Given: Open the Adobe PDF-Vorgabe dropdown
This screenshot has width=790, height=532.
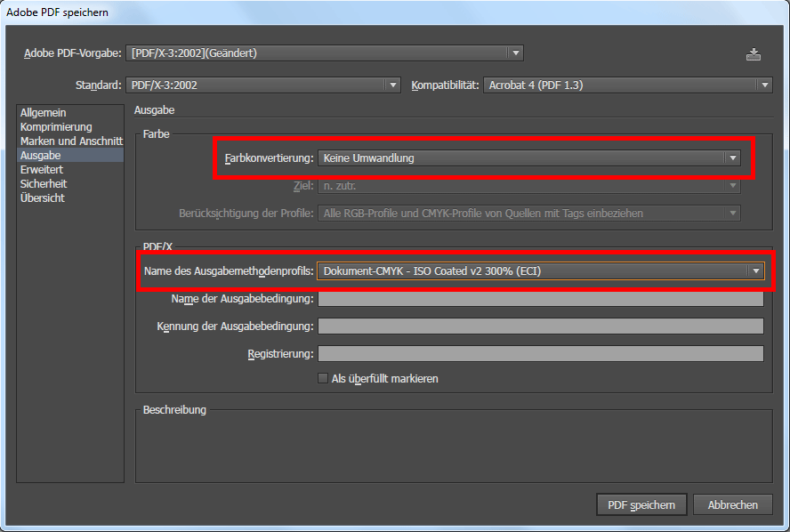Looking at the screenshot, I should click(x=325, y=53).
